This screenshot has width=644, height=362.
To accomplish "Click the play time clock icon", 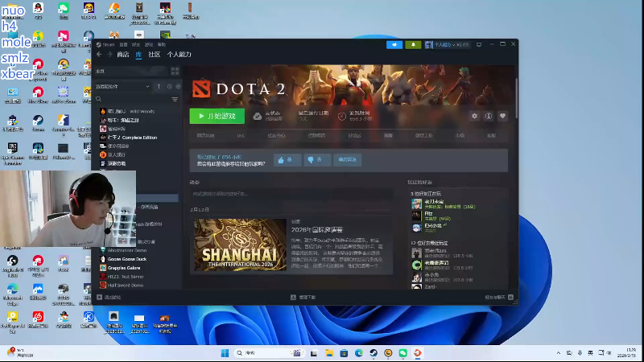I will (x=341, y=116).
